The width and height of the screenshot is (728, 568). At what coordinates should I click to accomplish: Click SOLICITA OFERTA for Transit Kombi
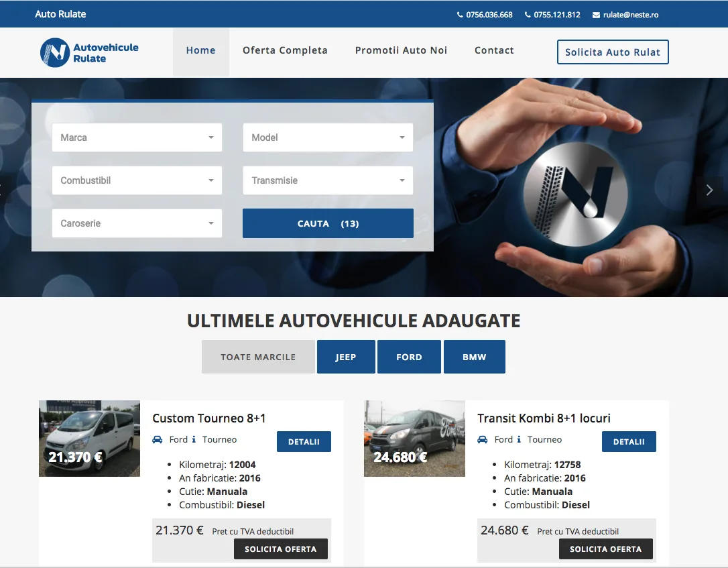click(605, 549)
